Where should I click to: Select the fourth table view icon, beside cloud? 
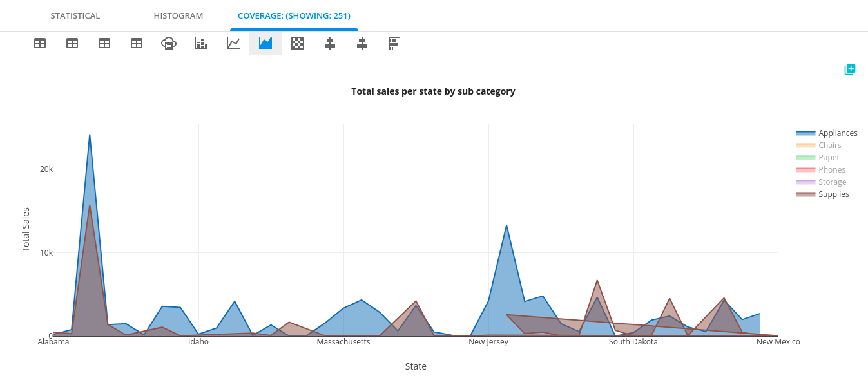click(x=137, y=43)
